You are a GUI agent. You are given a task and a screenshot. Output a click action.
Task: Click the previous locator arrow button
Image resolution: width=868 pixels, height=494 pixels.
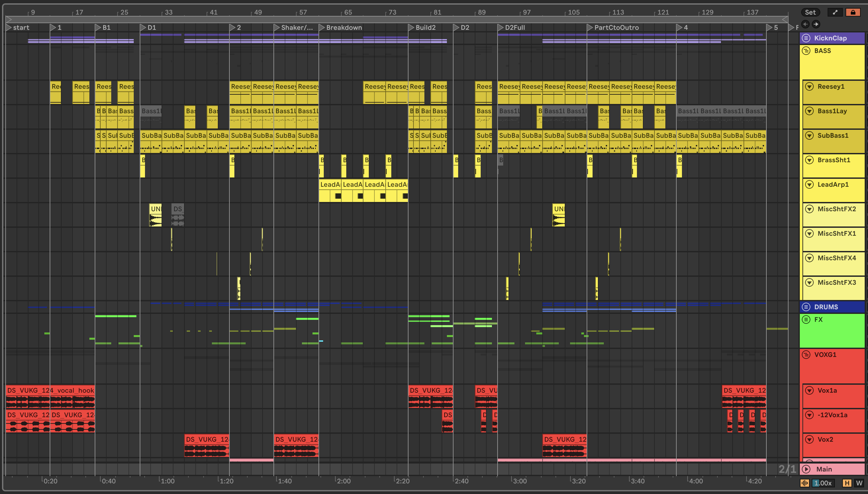805,24
